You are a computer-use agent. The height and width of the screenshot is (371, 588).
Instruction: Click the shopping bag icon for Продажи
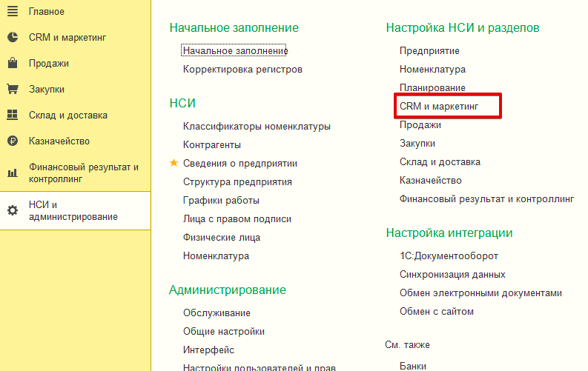coord(13,63)
